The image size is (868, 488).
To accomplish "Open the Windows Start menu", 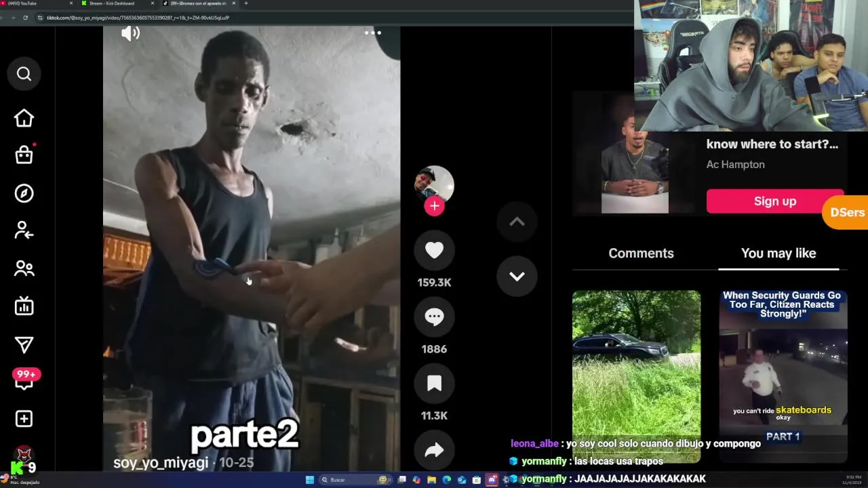I will (310, 480).
